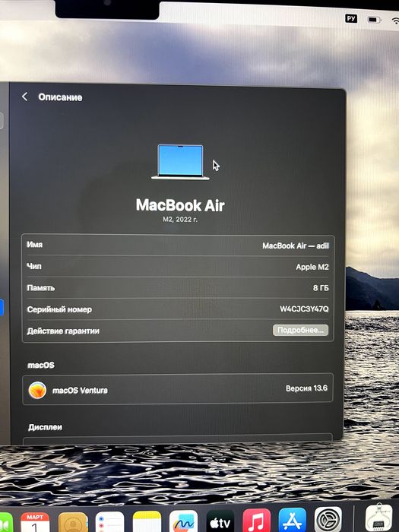Click the Действие гарантии label
Image resolution: width=399 pixels, height=532 pixels.
tap(63, 331)
